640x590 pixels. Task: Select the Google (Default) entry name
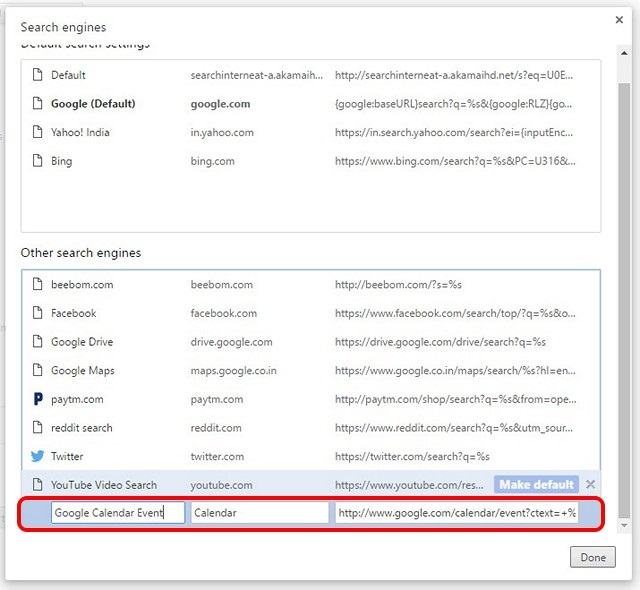pyautogui.click(x=93, y=104)
